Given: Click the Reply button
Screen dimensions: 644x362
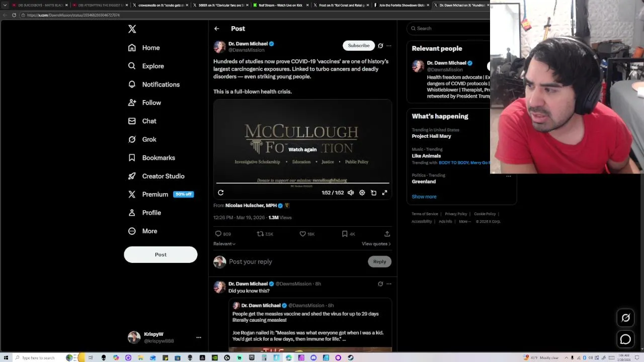Looking at the screenshot, I should coord(379,261).
